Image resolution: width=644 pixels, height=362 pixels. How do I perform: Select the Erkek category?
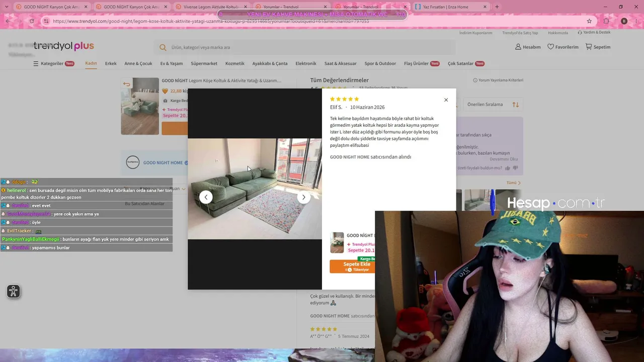(x=111, y=63)
